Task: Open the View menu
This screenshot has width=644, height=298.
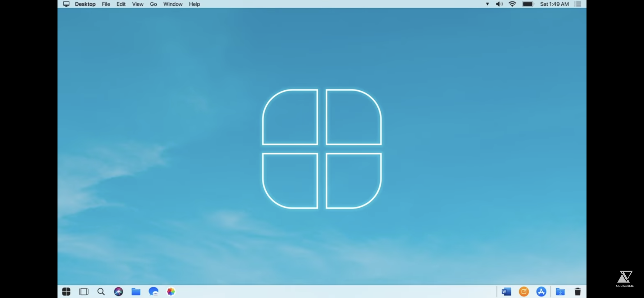Action: (x=138, y=4)
